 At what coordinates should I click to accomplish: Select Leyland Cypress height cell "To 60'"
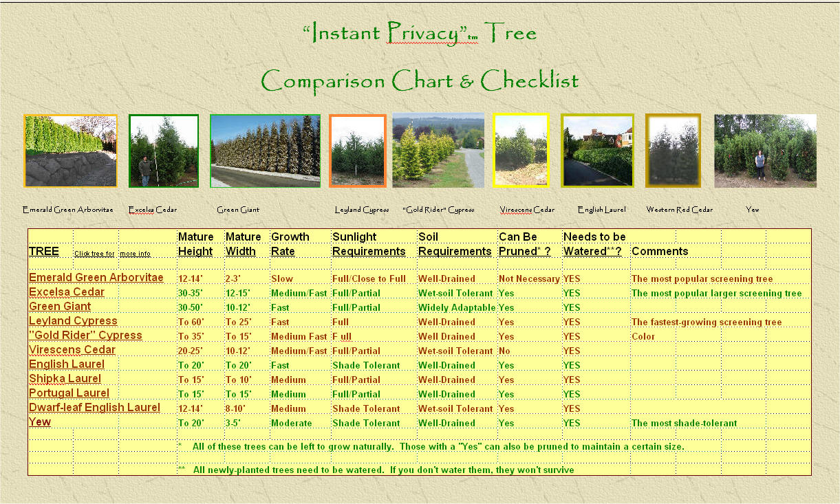[191, 322]
